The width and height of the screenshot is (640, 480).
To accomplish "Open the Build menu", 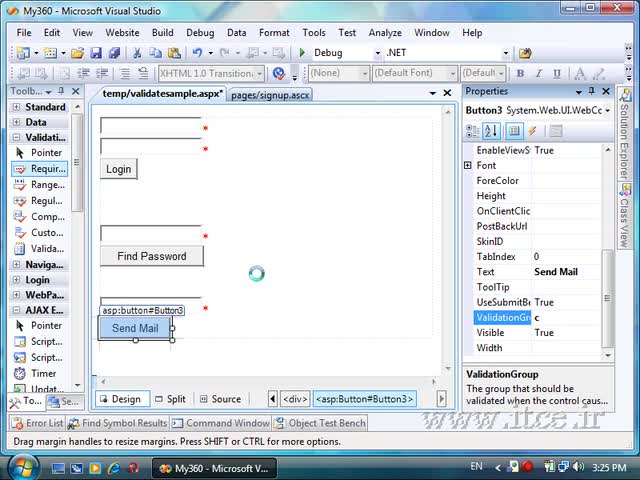I will point(162,33).
